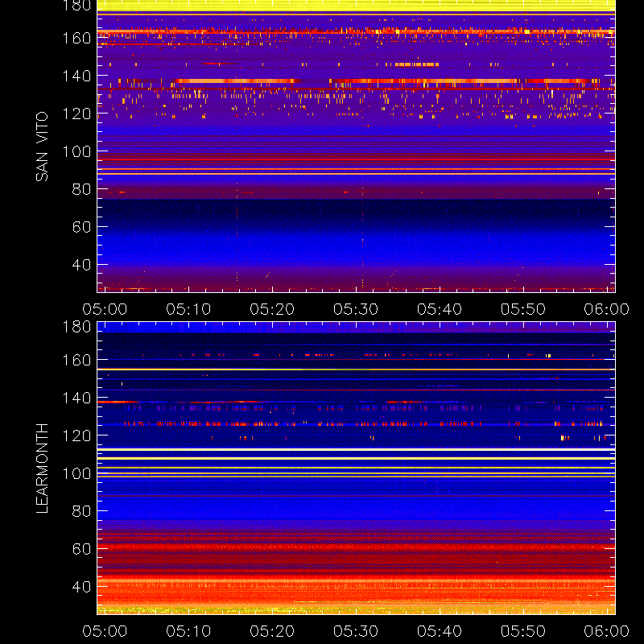Pick the 120 frequency label on Learmonth plot

76,436
